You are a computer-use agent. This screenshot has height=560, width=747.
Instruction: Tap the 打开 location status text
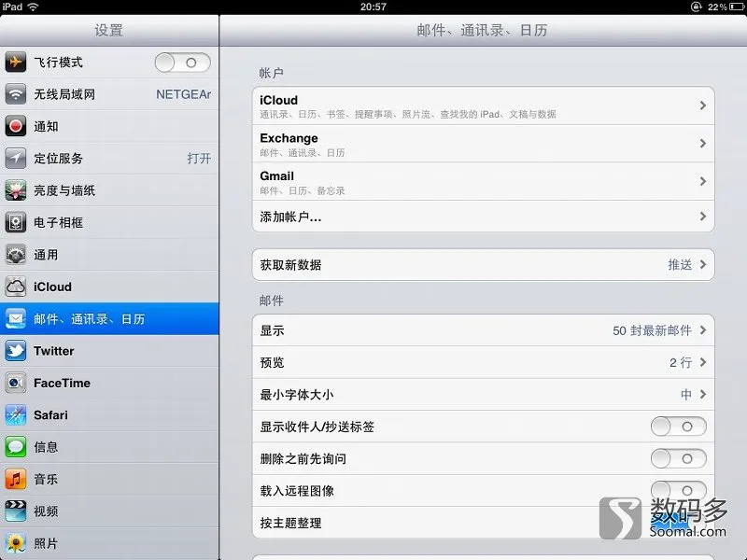[199, 158]
